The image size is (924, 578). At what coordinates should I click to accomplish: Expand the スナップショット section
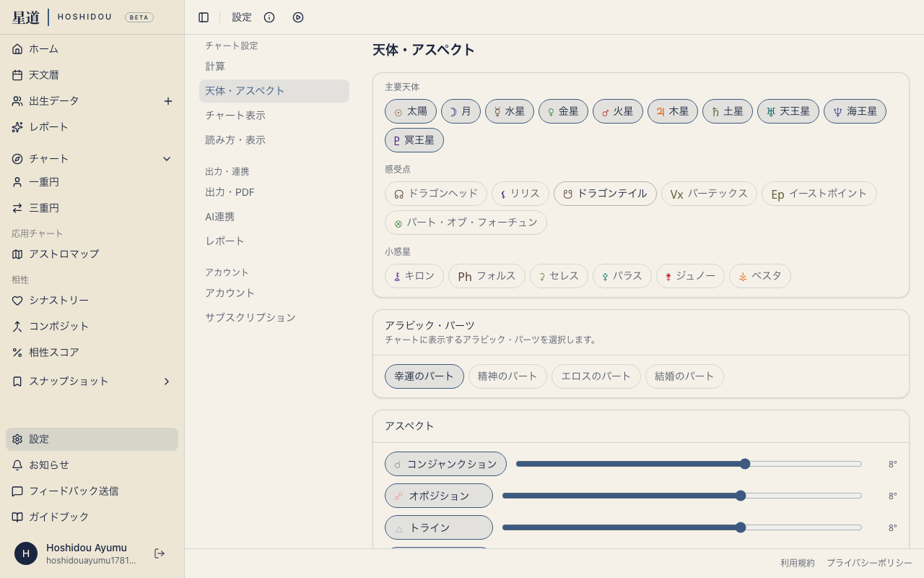tap(167, 381)
